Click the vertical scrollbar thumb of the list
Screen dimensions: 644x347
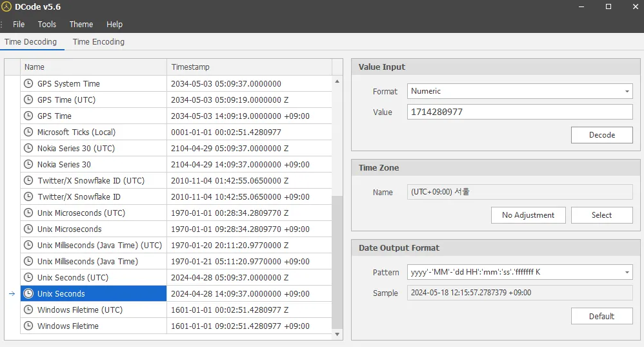click(337, 262)
